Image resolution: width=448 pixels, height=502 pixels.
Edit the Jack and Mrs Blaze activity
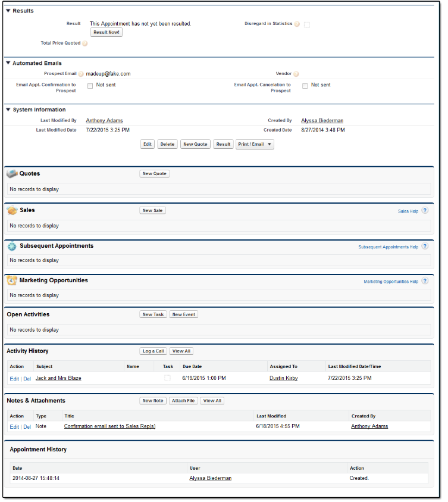pos(14,379)
